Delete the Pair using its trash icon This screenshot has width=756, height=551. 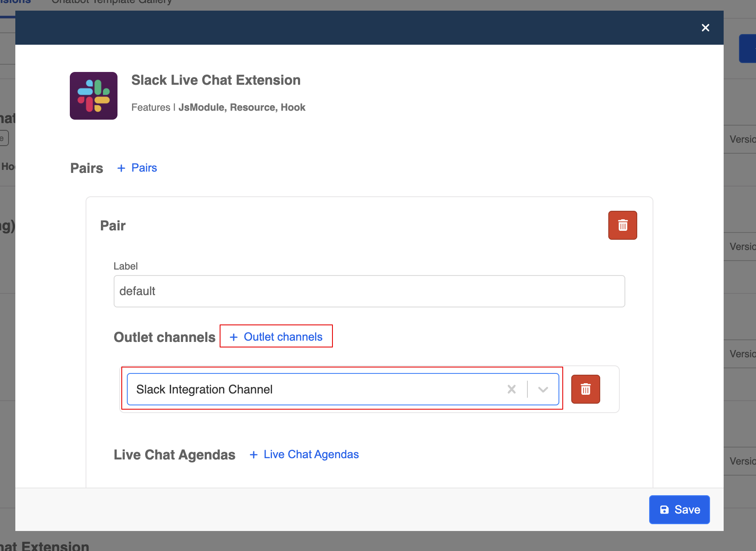(x=622, y=225)
